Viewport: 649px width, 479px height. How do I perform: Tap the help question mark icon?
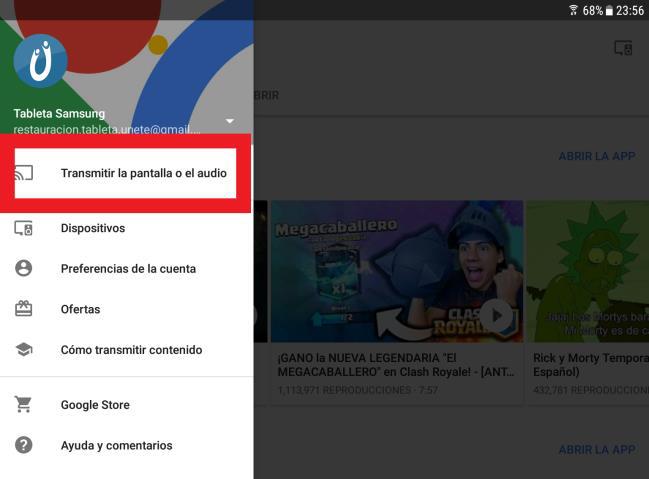click(x=24, y=445)
